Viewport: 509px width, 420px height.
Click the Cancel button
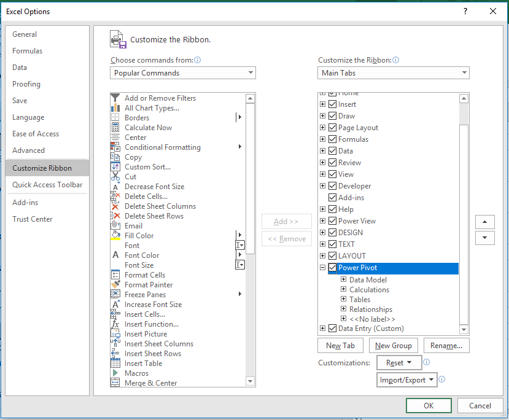click(x=480, y=405)
